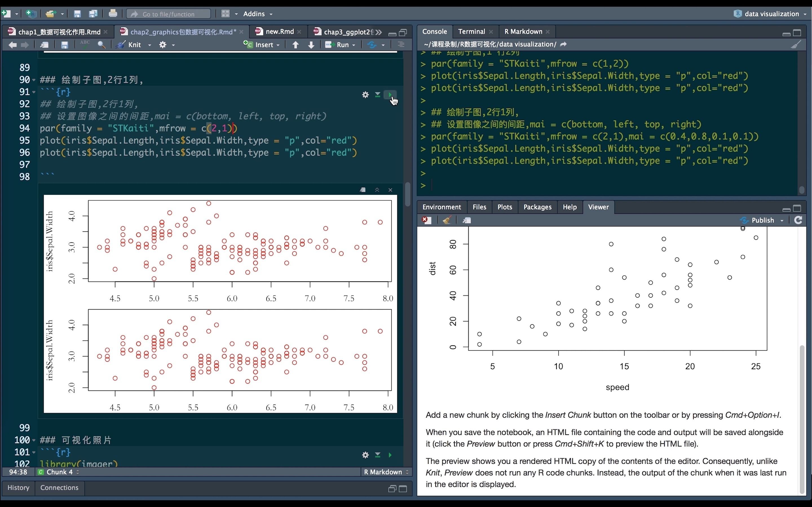Click the Publish button in Viewer

click(x=762, y=220)
